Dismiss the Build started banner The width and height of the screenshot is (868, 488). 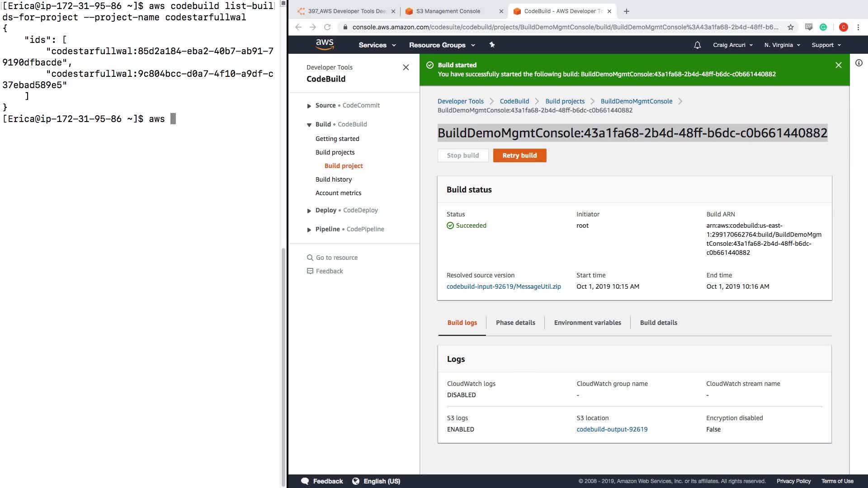pyautogui.click(x=839, y=65)
